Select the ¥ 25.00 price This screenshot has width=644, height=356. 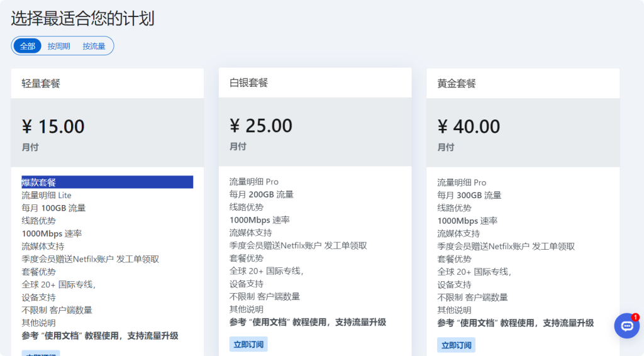[261, 126]
